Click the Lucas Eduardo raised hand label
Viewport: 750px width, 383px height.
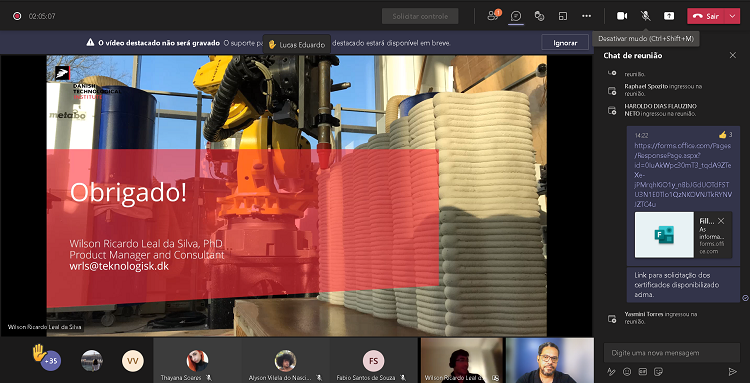[297, 44]
